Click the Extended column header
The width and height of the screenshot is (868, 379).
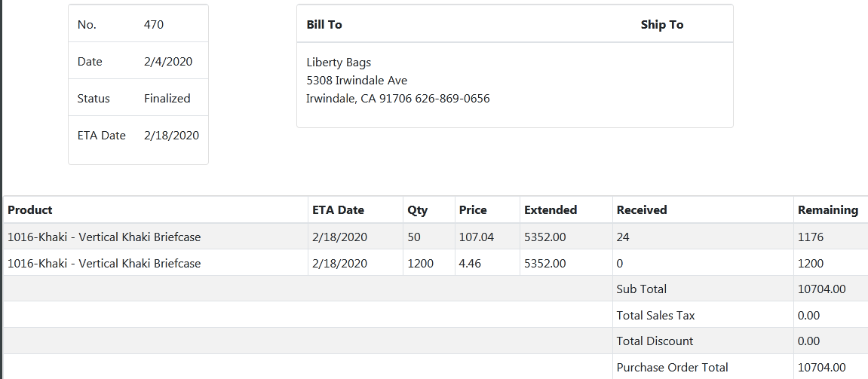(x=551, y=210)
